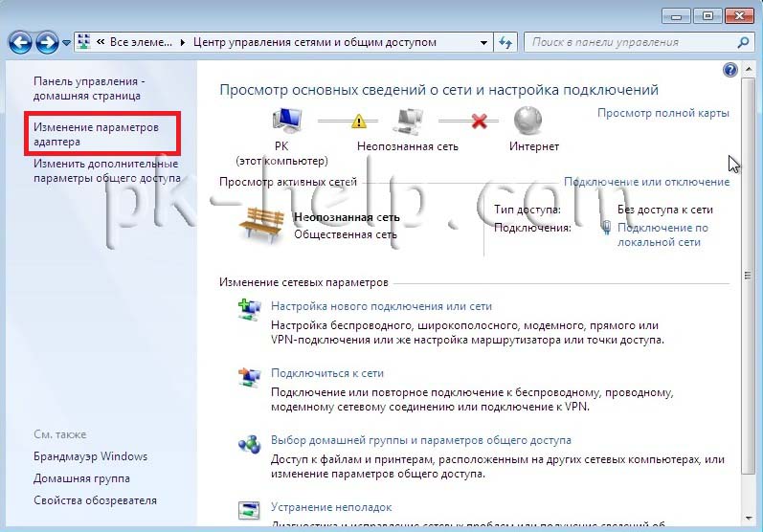
Task: Click Подключение по локальной сети link
Action: (662, 234)
